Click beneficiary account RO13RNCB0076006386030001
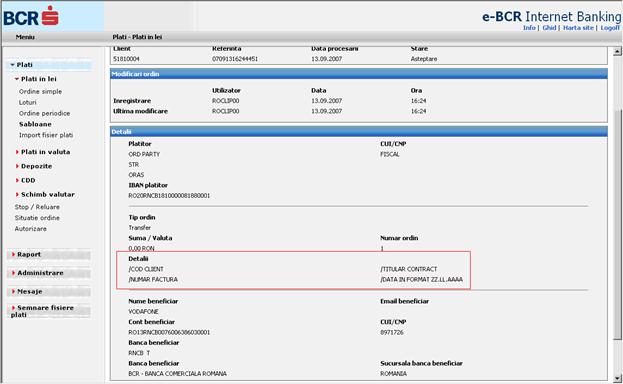Screen dimensions: 623x384 (x=169, y=332)
